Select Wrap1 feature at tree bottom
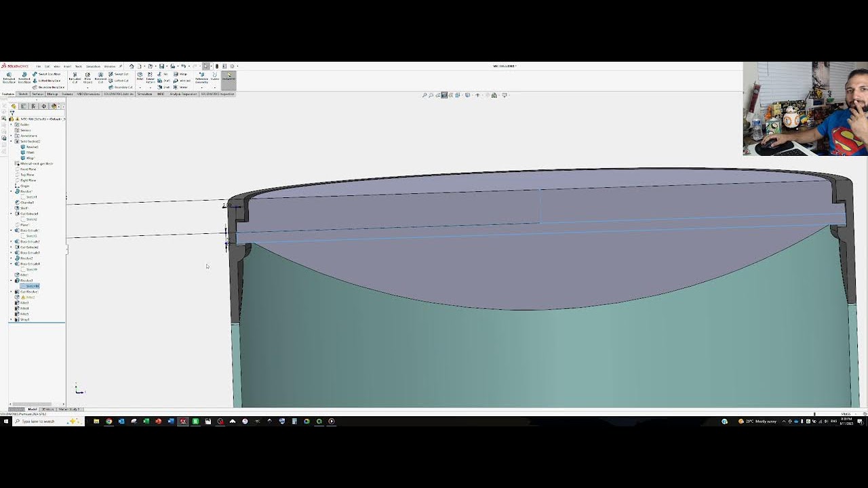The height and width of the screenshot is (488, 868). point(25,320)
